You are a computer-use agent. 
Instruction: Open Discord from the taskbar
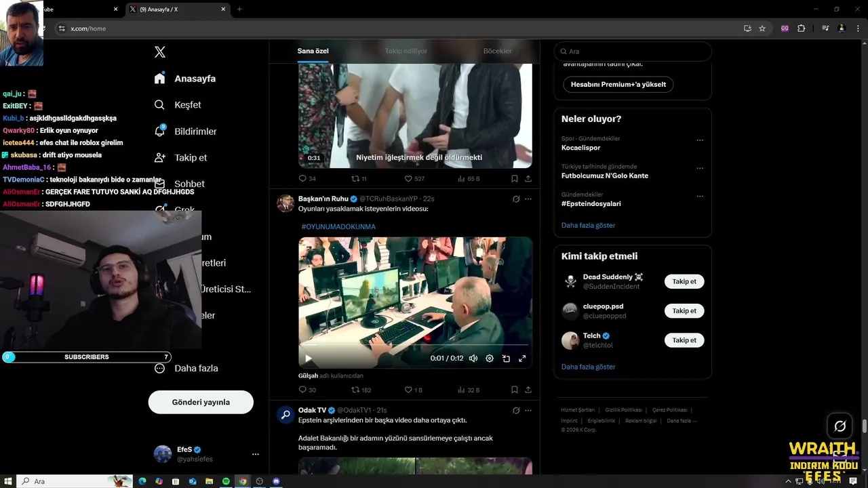276,481
